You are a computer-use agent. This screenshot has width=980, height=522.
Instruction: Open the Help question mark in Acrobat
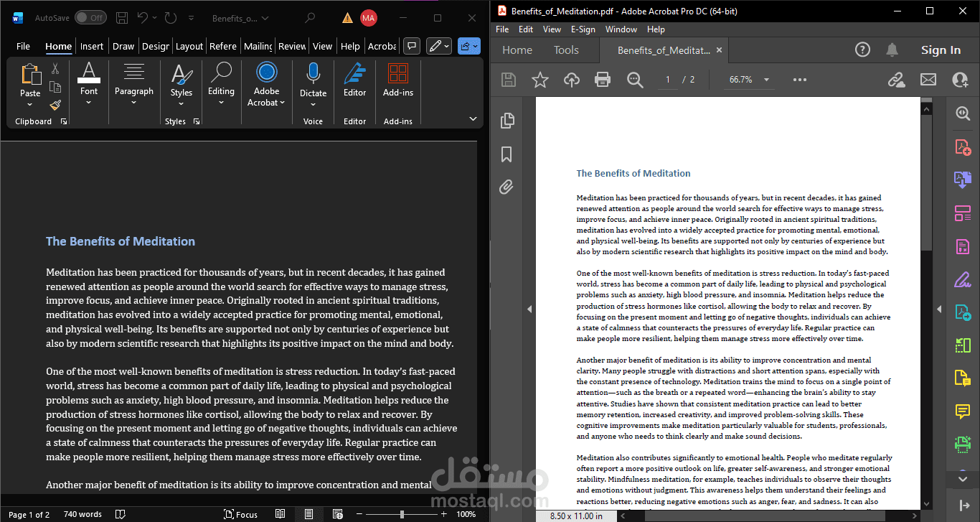pos(862,50)
